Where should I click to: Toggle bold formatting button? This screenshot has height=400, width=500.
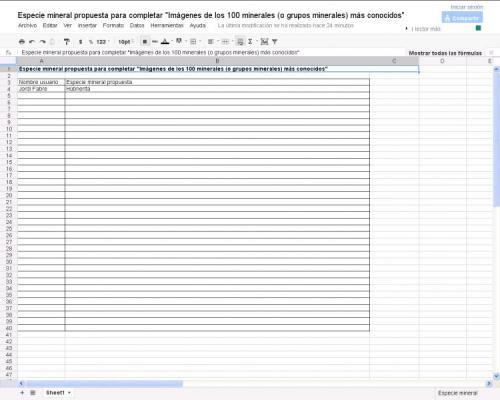click(x=145, y=42)
